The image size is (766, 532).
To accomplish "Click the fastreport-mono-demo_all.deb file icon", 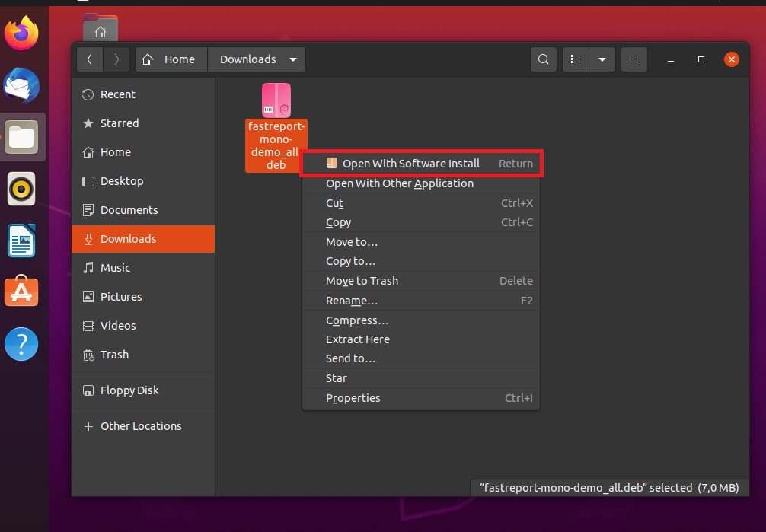I will pos(276,100).
